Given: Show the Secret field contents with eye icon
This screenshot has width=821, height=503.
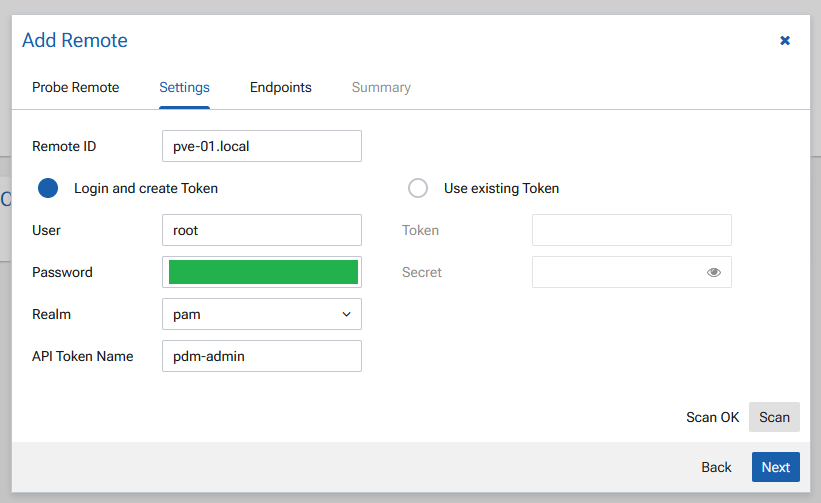Looking at the screenshot, I should pyautogui.click(x=714, y=272).
